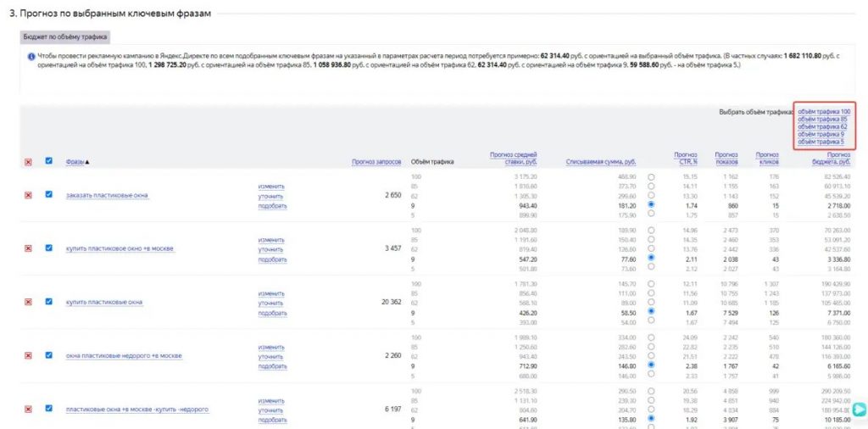Choose volume 5 radio for 'окна пластиковые недорого +в москве'
The height and width of the screenshot is (429, 868).
pyautogui.click(x=651, y=374)
